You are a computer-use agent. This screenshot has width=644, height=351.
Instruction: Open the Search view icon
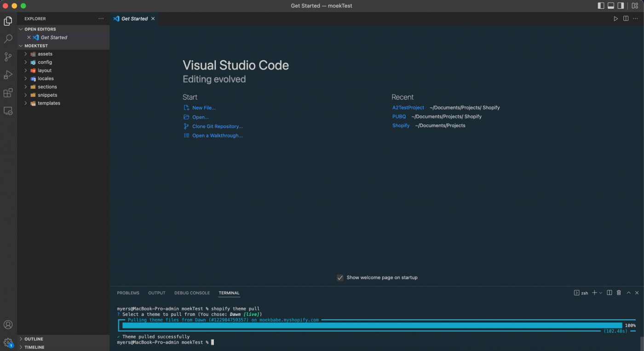(x=8, y=39)
